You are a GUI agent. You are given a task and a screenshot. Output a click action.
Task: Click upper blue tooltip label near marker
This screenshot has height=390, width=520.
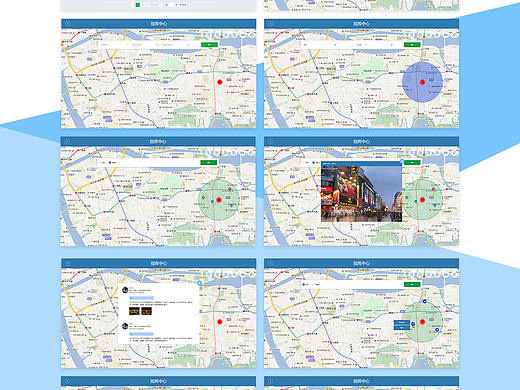402,323
